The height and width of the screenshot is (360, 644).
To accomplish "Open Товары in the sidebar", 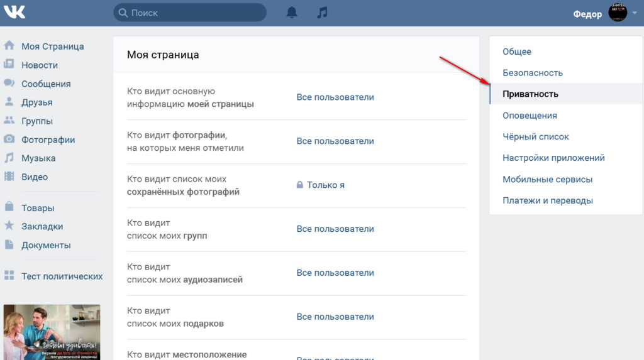I will click(x=38, y=208).
